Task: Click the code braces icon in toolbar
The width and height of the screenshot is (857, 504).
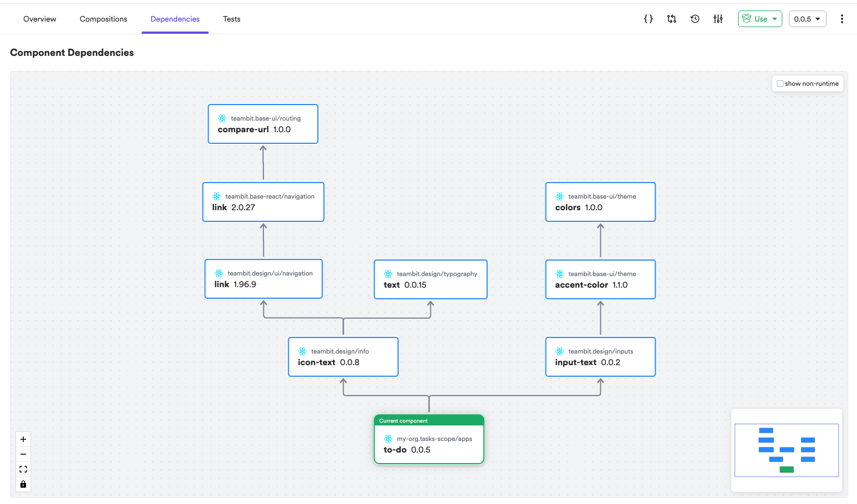Action: coord(648,19)
